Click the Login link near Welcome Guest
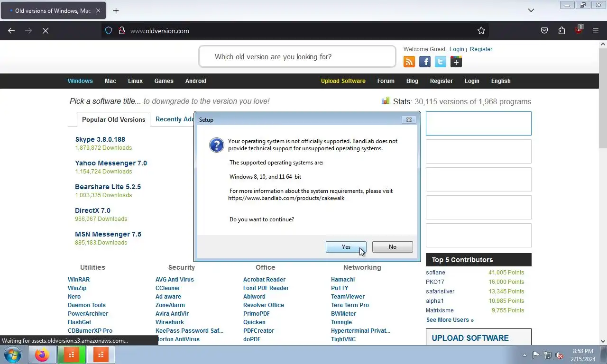Image resolution: width=607 pixels, height=364 pixels. pos(457,49)
